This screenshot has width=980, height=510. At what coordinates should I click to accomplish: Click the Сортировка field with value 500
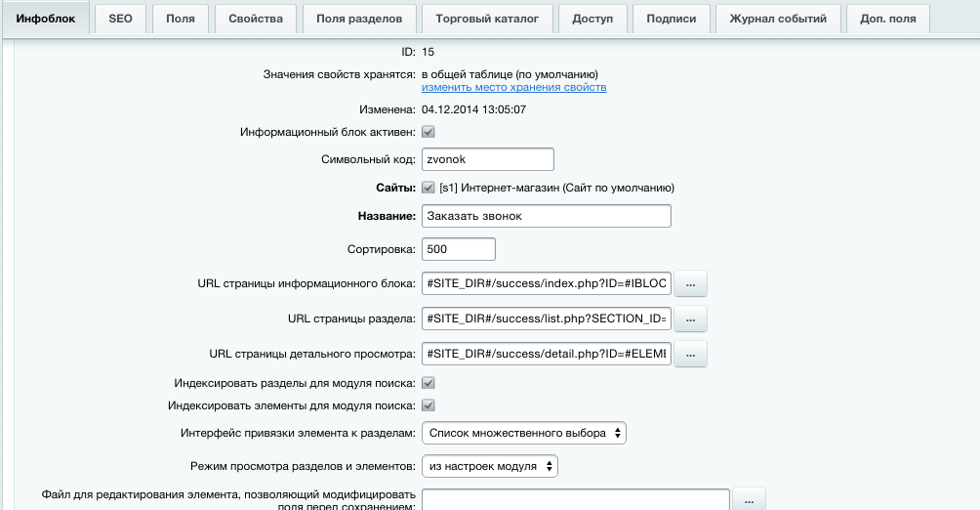459,249
